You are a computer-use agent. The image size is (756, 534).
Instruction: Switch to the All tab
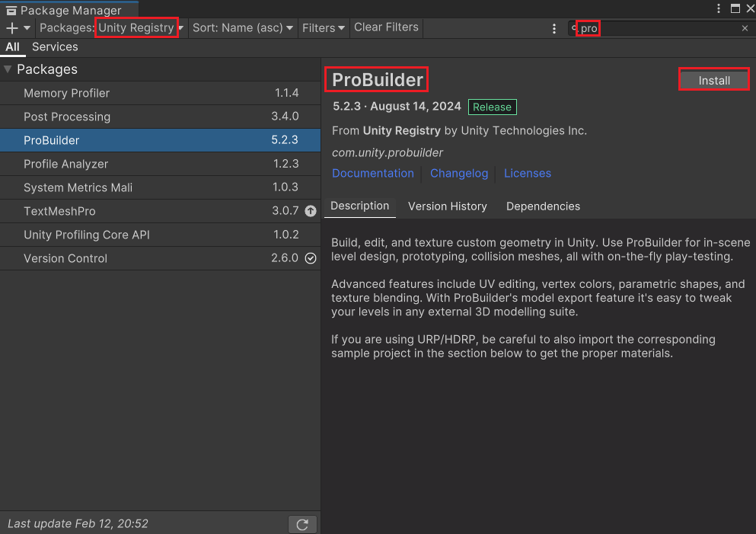coord(12,47)
